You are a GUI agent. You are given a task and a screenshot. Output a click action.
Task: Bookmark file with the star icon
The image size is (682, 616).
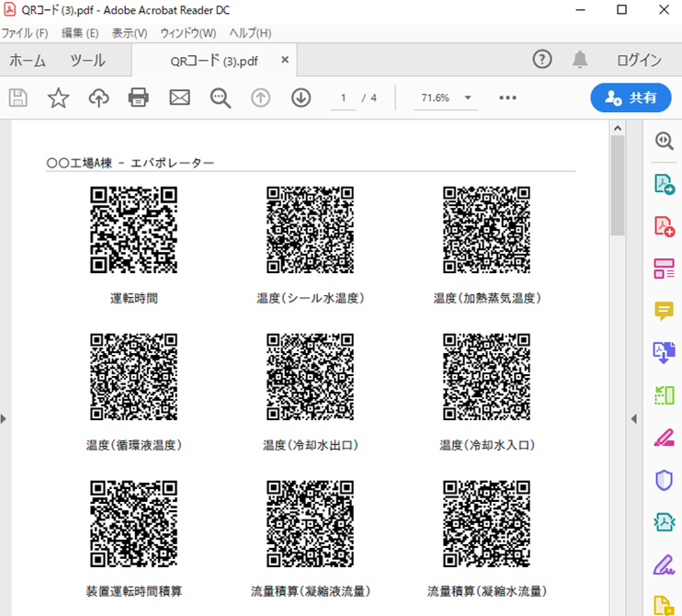click(58, 97)
